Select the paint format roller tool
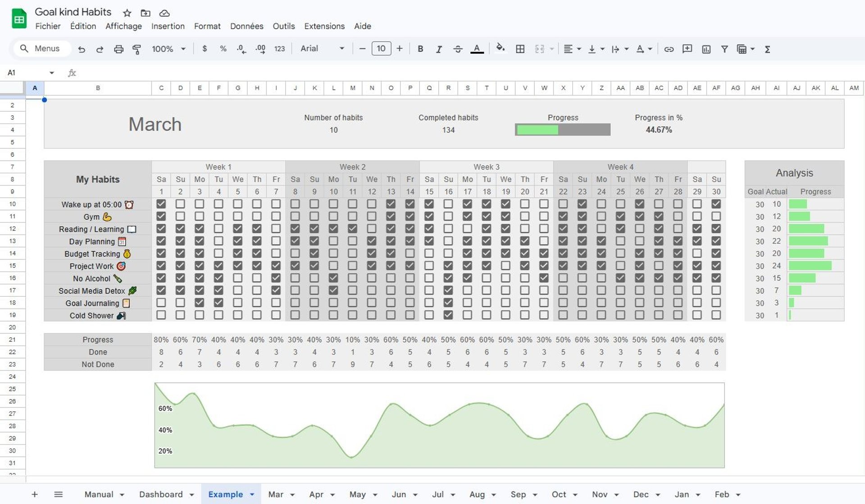 click(x=137, y=49)
